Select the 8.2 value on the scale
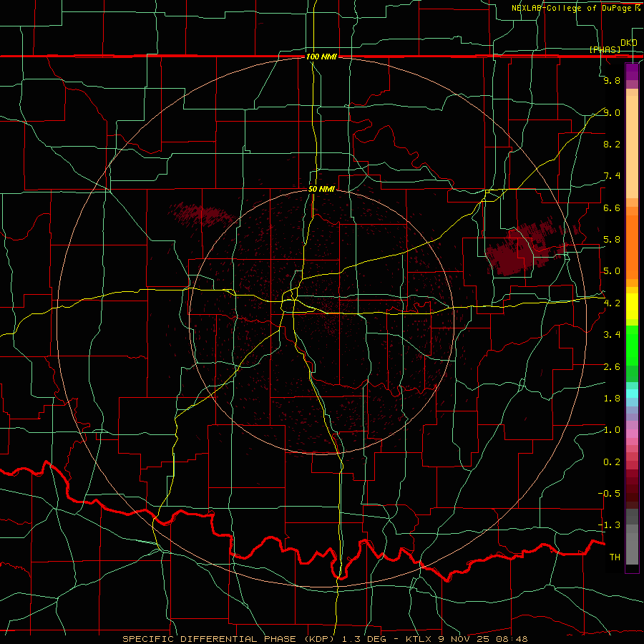The width and height of the screenshot is (644, 644). point(612,144)
